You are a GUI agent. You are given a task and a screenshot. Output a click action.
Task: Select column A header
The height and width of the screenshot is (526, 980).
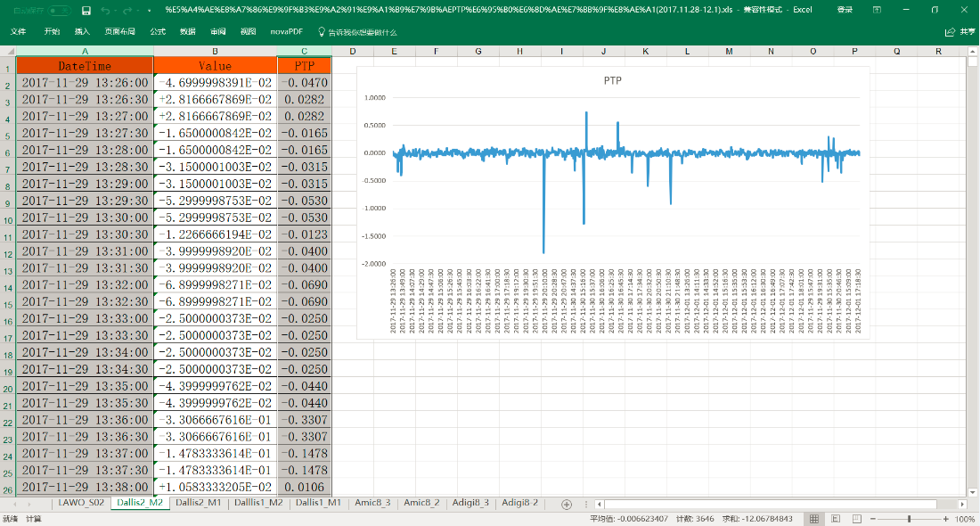(x=85, y=52)
